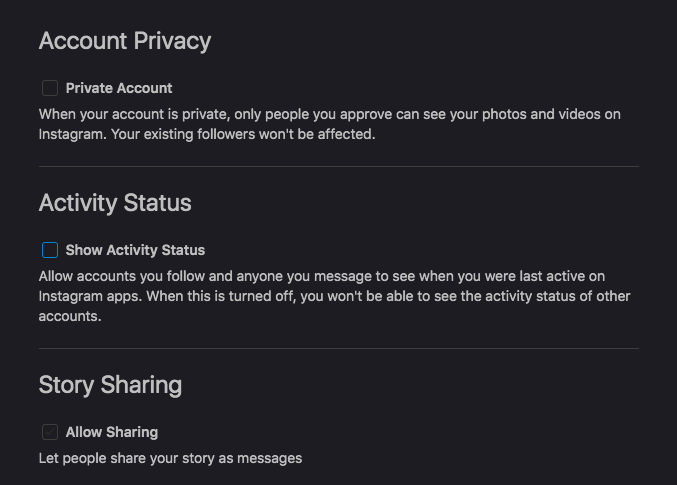The image size is (677, 485).
Task: Toggle the Show Activity Status checkbox
Action: click(x=50, y=250)
